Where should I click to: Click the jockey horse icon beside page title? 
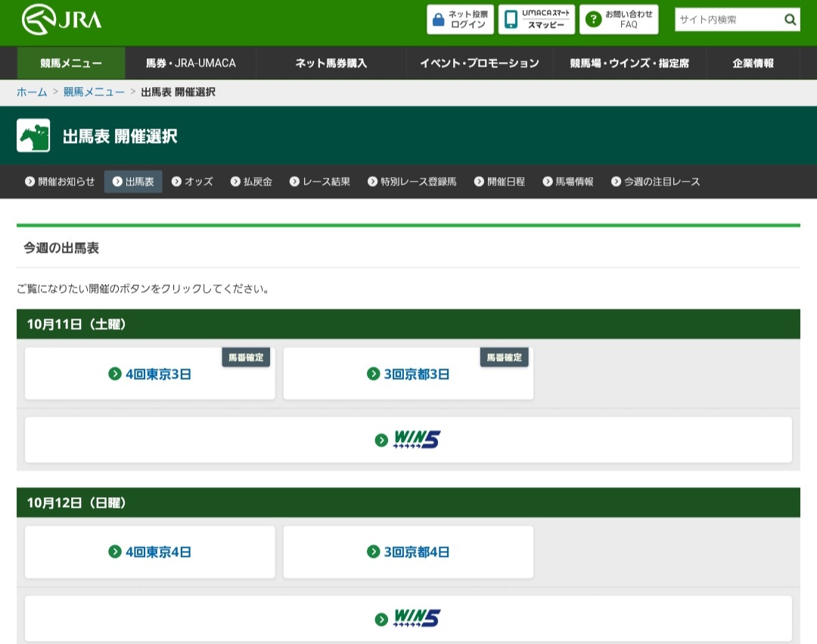(33, 135)
